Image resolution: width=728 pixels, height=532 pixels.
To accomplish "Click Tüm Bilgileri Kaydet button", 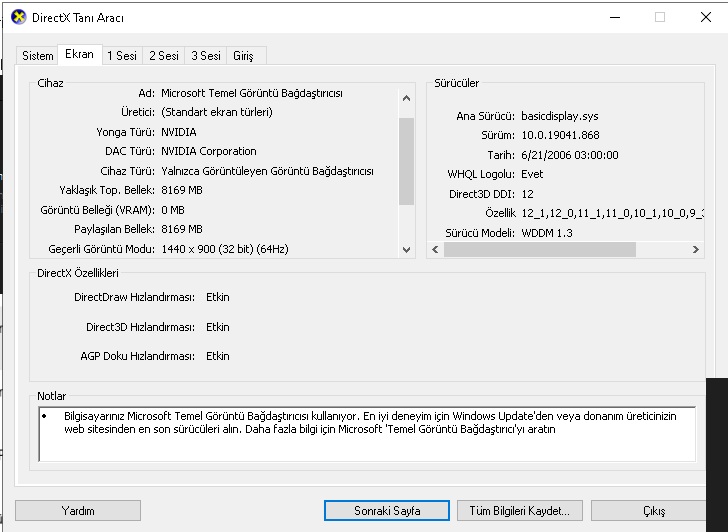I will click(x=520, y=511).
